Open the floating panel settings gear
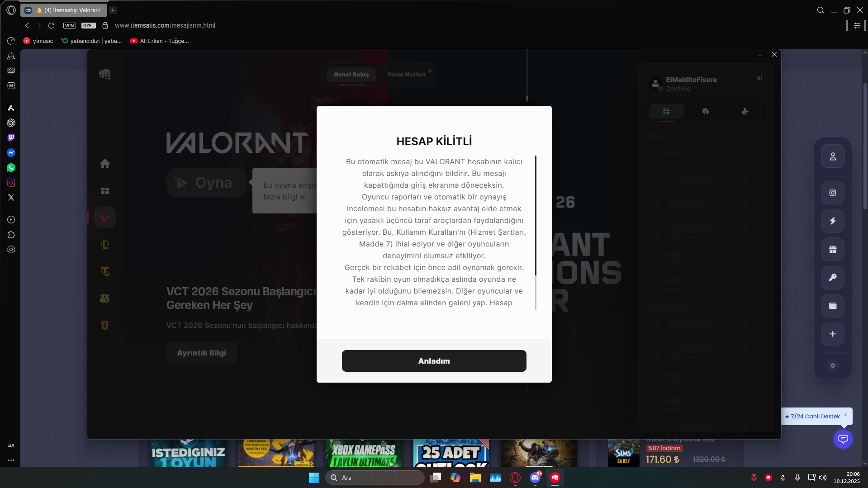The image size is (868, 488). pyautogui.click(x=833, y=365)
